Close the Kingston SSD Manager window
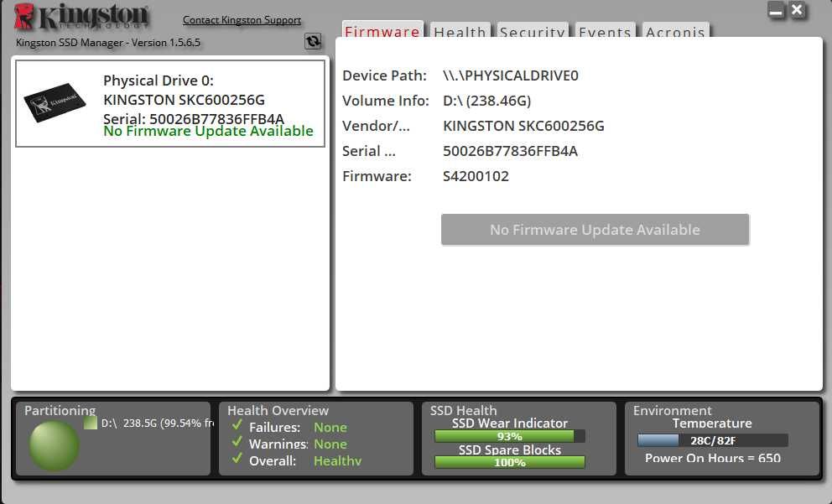Image resolution: width=832 pixels, height=504 pixels. coord(797,10)
